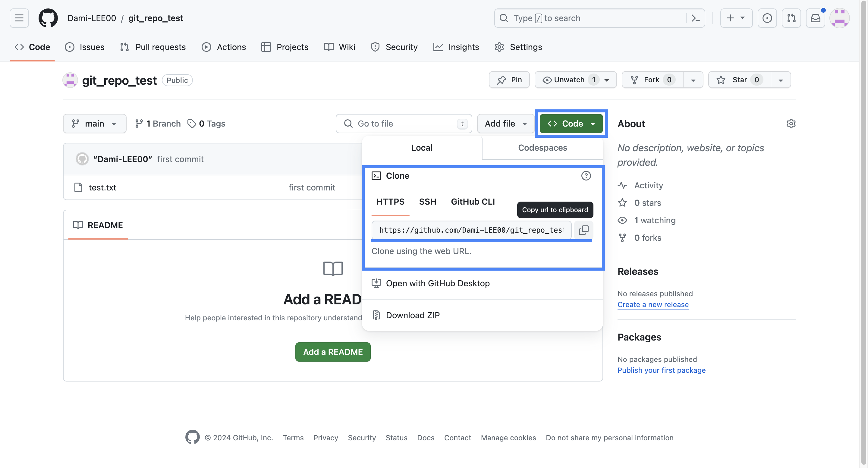Viewport: 868px width, 468px height.
Task: Open the star lists dropdown arrow
Action: coord(781,80)
